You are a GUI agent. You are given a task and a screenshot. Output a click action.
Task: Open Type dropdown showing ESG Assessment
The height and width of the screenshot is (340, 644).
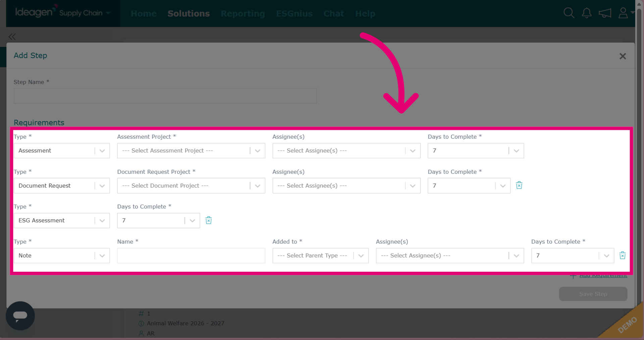62,220
